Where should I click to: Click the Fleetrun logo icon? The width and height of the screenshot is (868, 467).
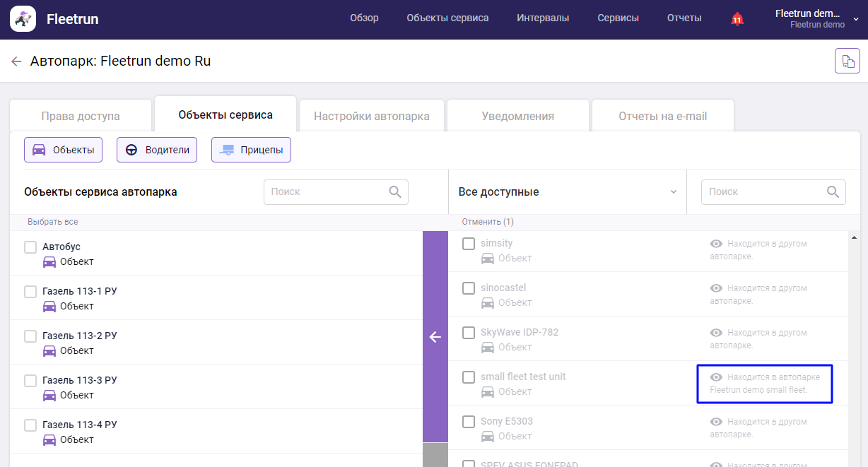[22, 19]
